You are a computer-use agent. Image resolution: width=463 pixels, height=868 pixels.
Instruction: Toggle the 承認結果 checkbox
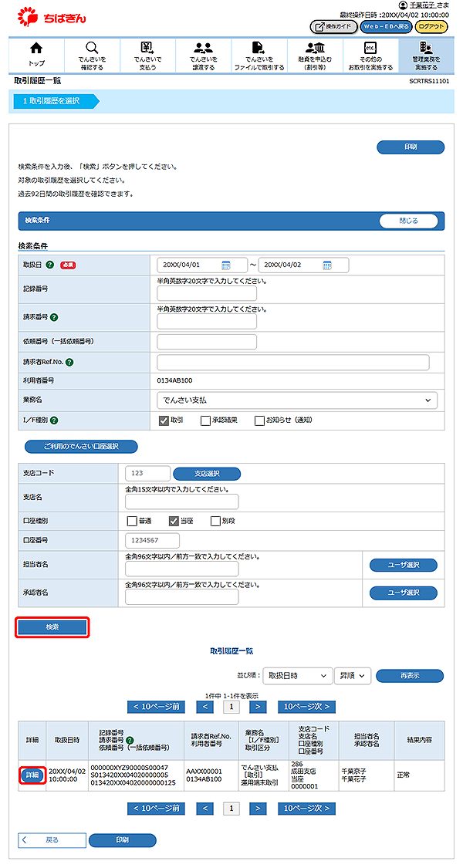(205, 420)
